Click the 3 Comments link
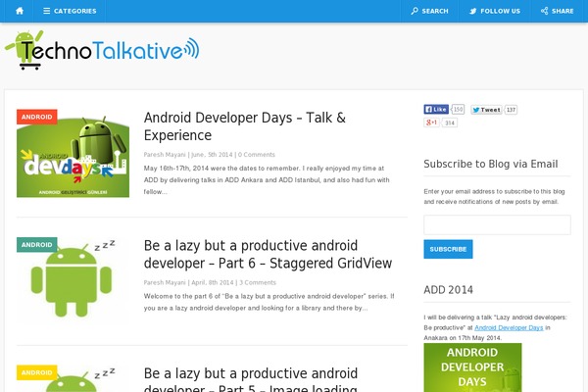Viewport: 588px width, 392px height. pyautogui.click(x=258, y=282)
